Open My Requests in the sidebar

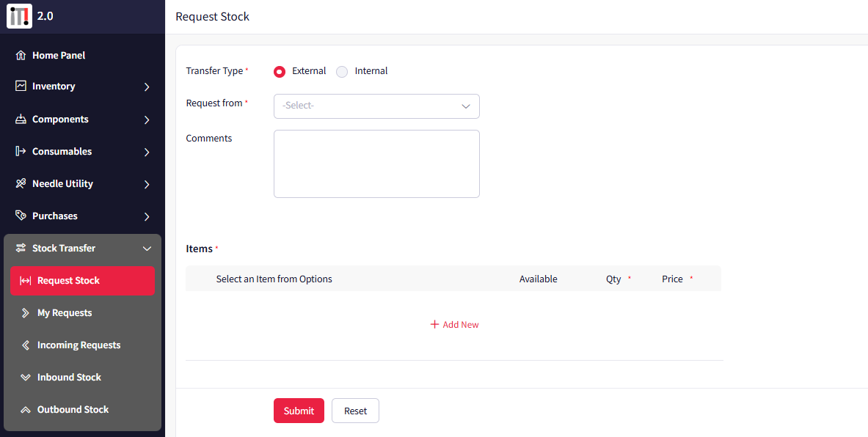[x=65, y=313]
